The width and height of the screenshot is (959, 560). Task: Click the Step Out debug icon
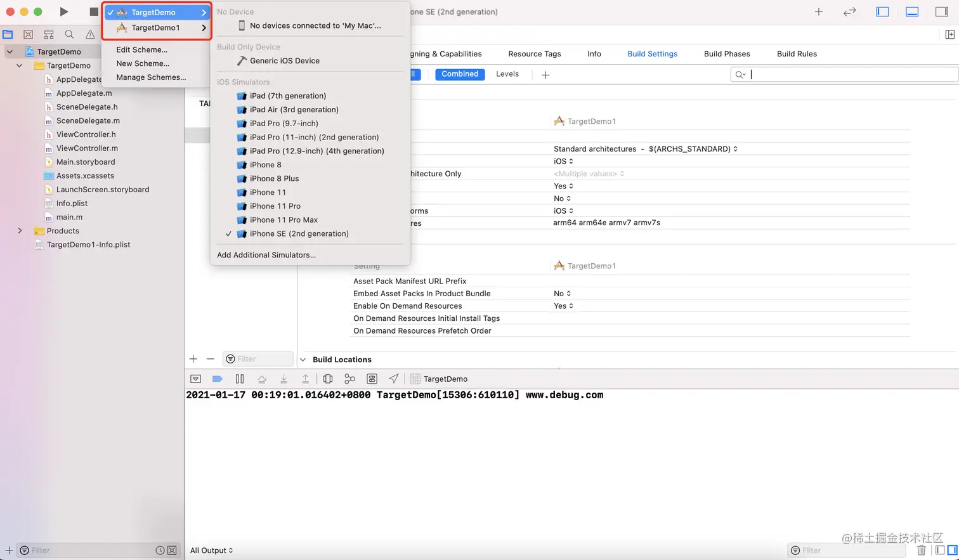(305, 379)
